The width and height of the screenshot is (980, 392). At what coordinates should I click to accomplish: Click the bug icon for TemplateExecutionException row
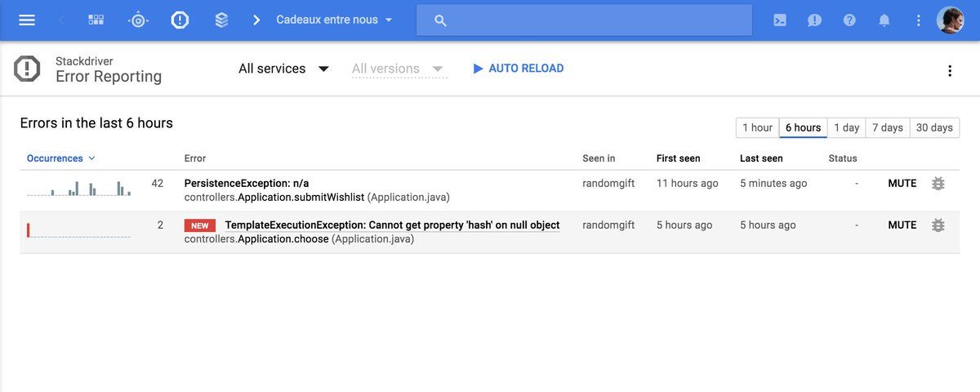(938, 225)
